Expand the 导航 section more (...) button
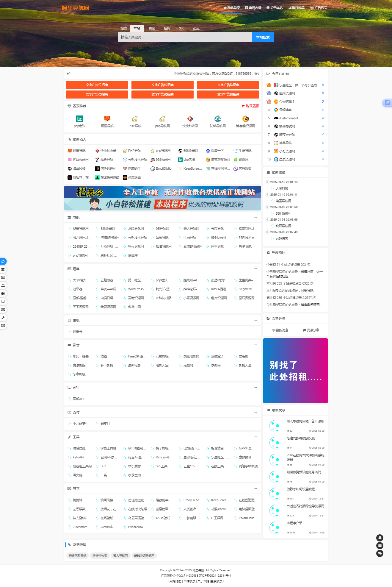392x587 pixels. point(255,217)
